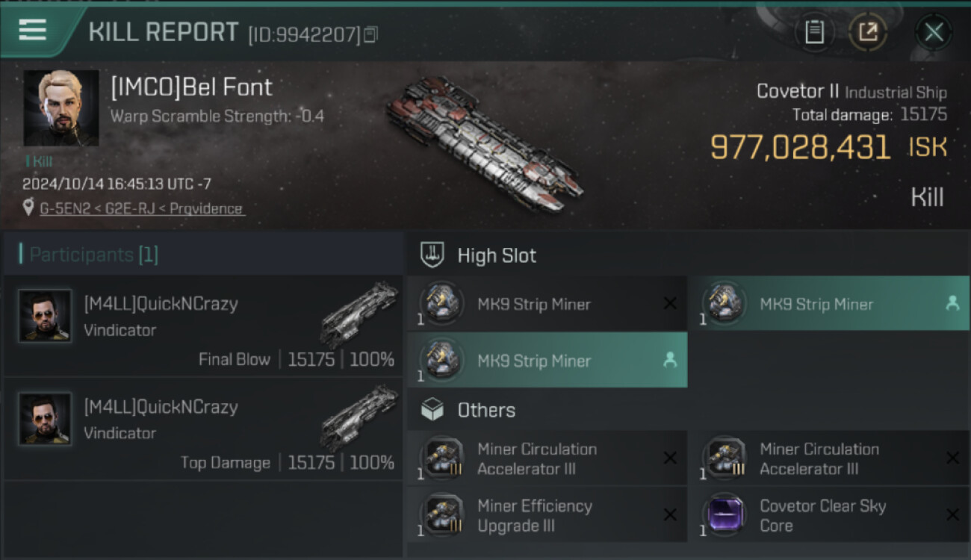Image resolution: width=971 pixels, height=560 pixels.
Task: Share the kill report externally
Action: (x=867, y=32)
